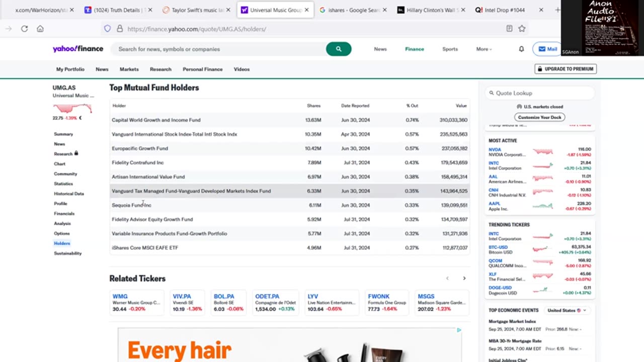Click Upgrade to Premium button
Viewport: 644px width, 362px height.
(566, 69)
